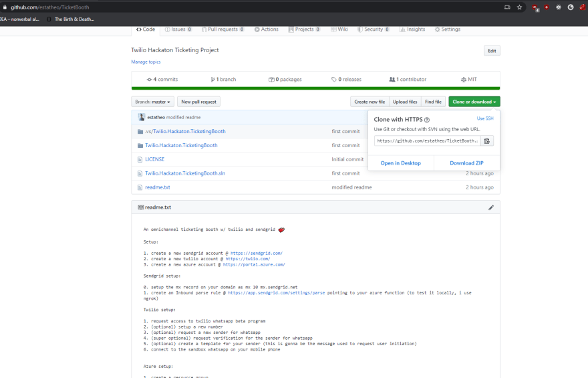The height and width of the screenshot is (378, 588).
Task: Click the Edit description button
Action: [x=492, y=51]
